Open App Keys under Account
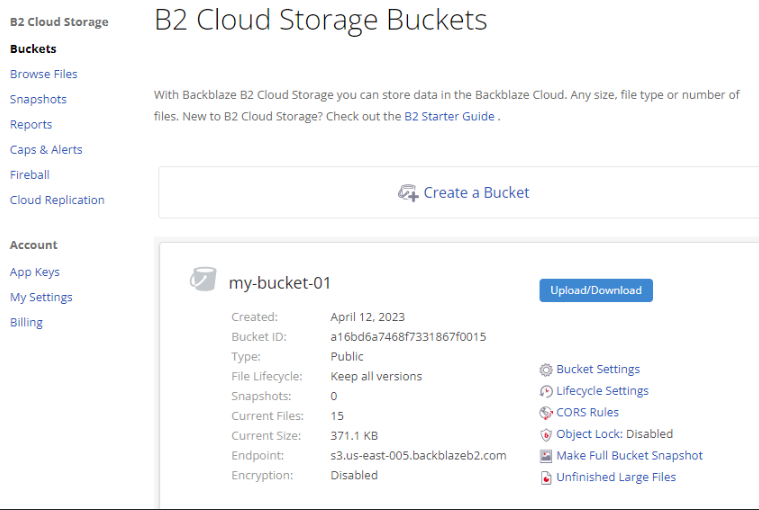This screenshot has height=510, width=759. click(x=35, y=272)
